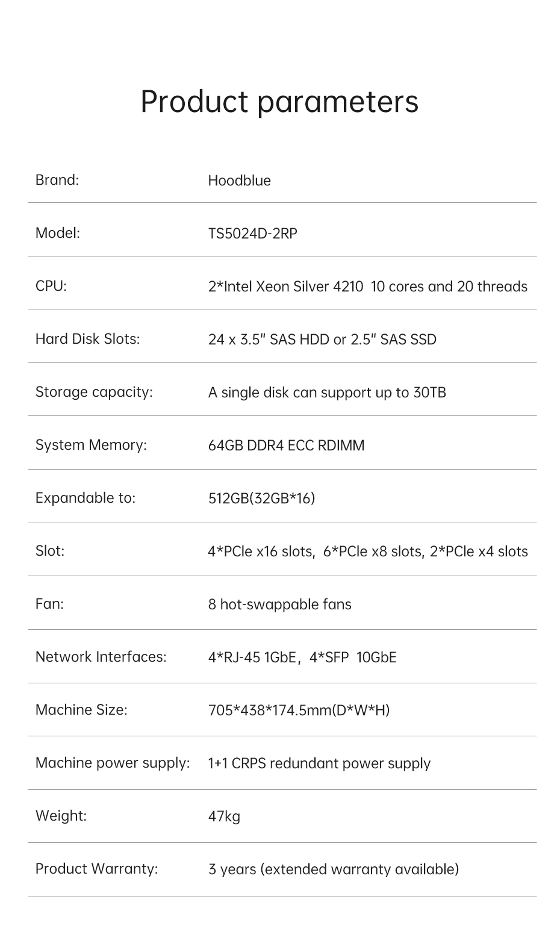Select the "Machine power supply:" label

[x=113, y=763]
